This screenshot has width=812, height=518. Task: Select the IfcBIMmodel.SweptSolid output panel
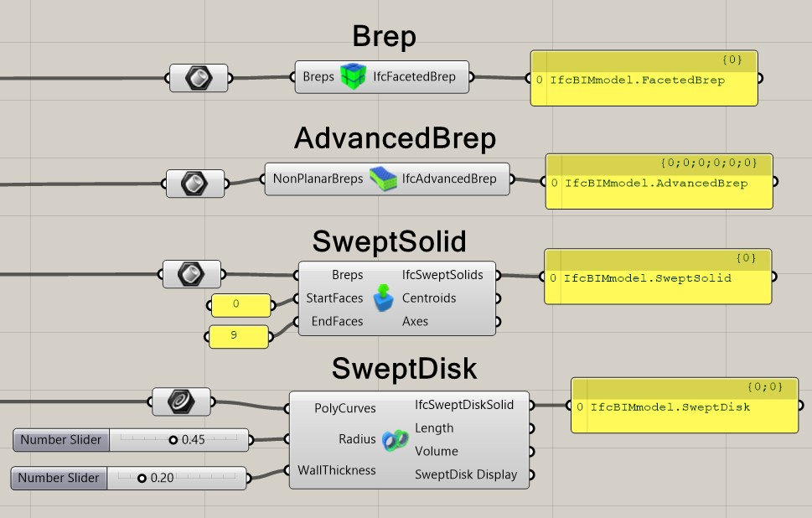pyautogui.click(x=658, y=277)
